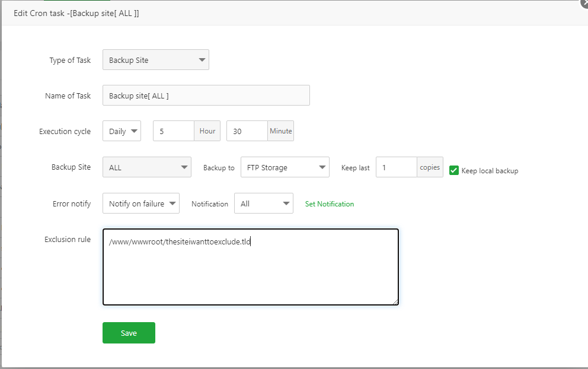The width and height of the screenshot is (588, 369).
Task: Click the Keep local backup label text
Action: tap(490, 171)
